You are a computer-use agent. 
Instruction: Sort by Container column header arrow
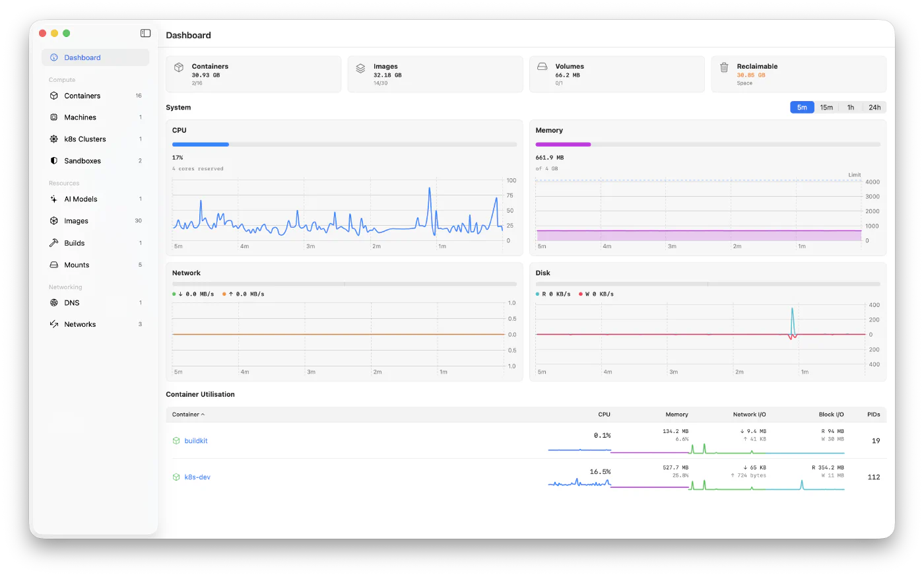(x=203, y=415)
